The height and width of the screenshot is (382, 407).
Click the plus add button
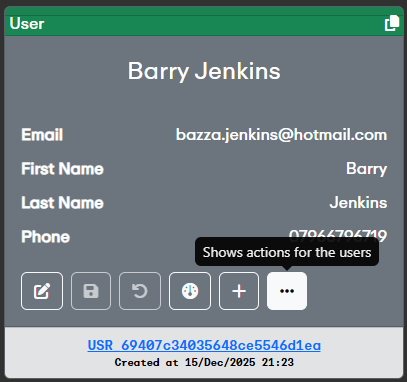click(x=239, y=291)
